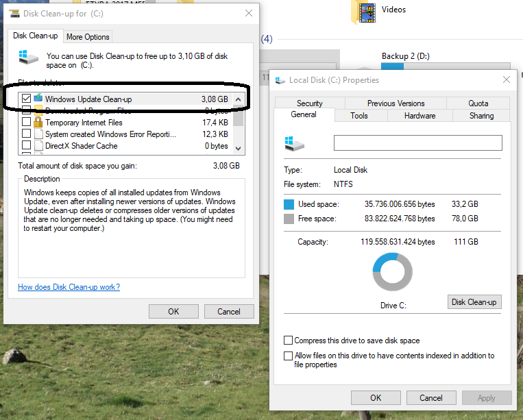Open the How does Disk Clean-up work link
The image size is (523, 420).
click(69, 287)
